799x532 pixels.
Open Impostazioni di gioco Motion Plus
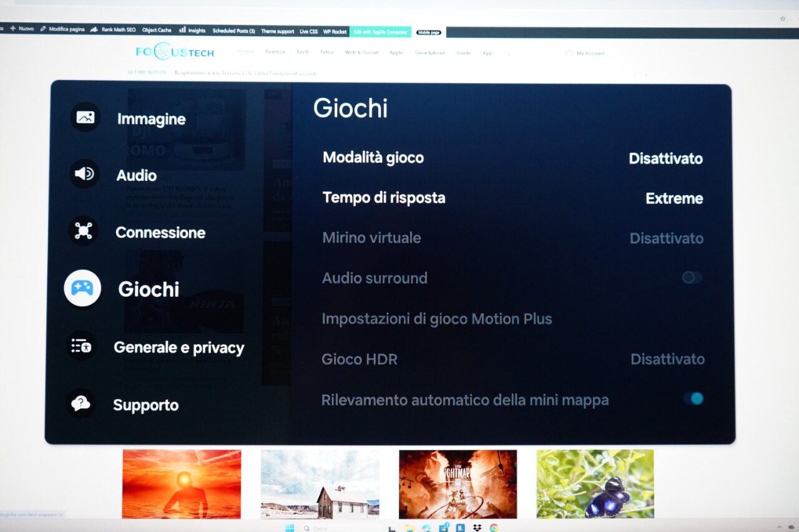coord(436,319)
